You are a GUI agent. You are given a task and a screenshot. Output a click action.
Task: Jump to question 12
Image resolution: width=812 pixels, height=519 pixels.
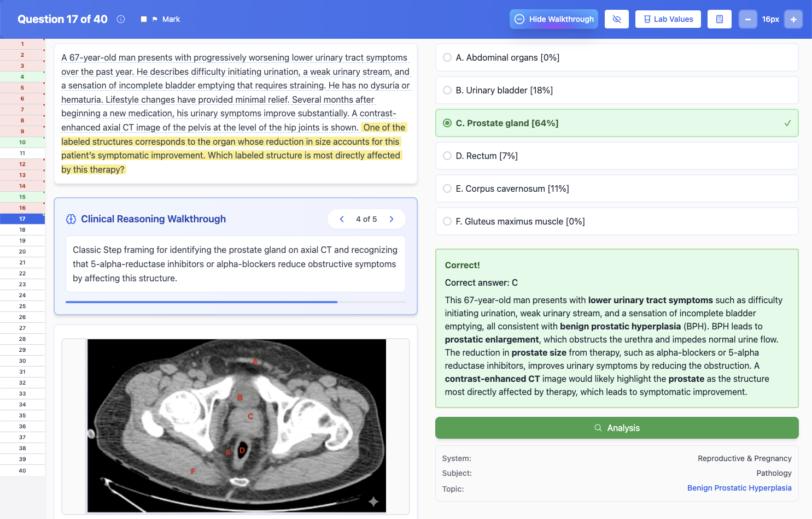pos(22,164)
